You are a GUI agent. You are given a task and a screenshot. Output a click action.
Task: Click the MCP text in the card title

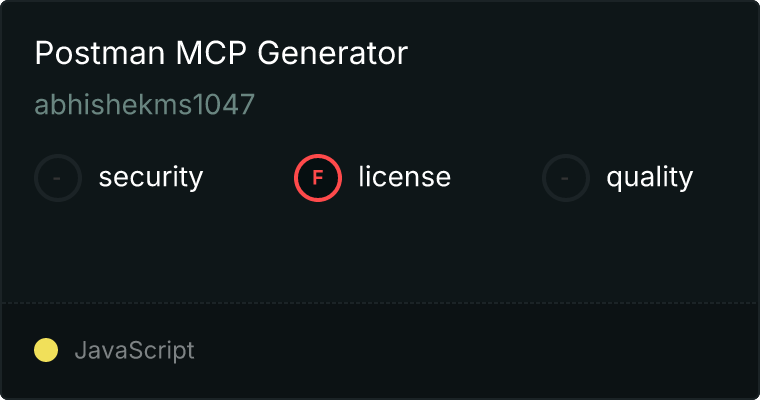pyautogui.click(x=211, y=53)
